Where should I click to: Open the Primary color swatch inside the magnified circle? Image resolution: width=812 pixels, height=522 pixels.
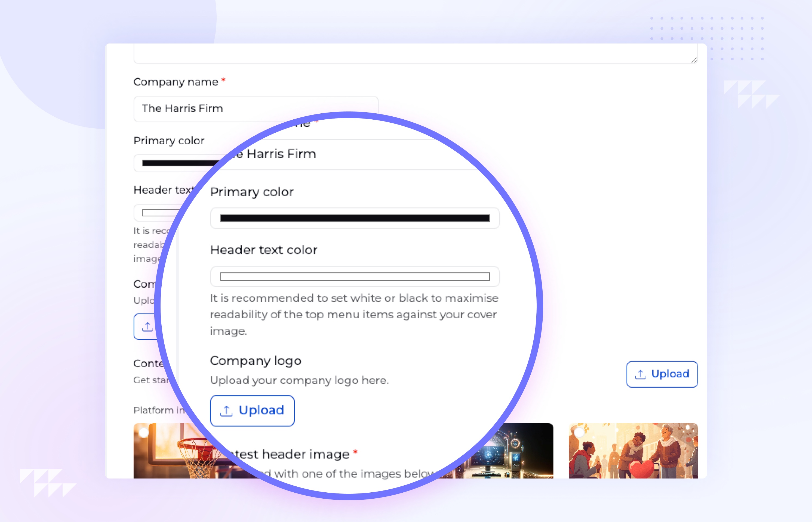coord(355,218)
